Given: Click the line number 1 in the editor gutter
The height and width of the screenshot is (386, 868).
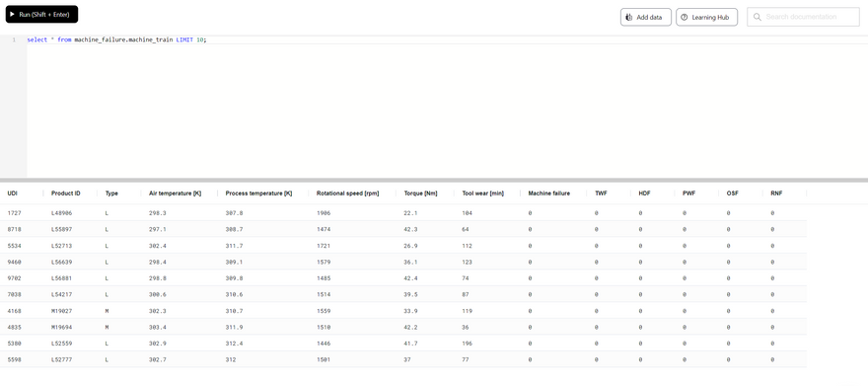Looking at the screenshot, I should click(x=14, y=39).
